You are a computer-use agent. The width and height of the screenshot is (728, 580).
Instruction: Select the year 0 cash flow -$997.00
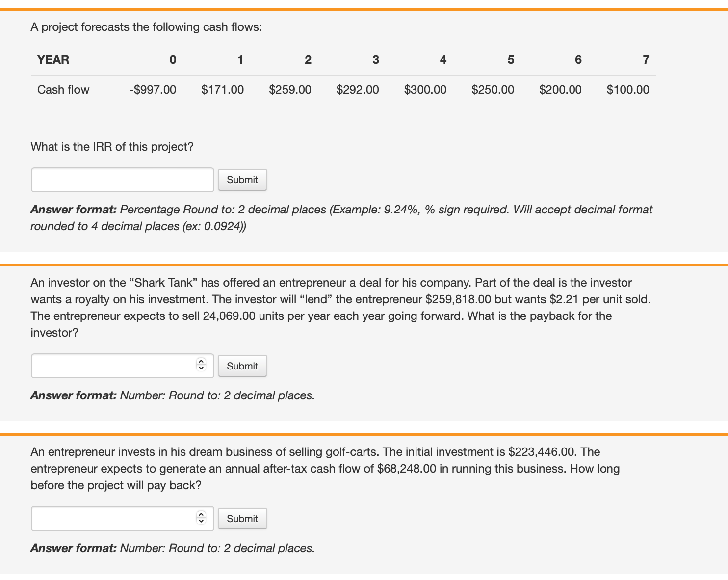pyautogui.click(x=153, y=90)
